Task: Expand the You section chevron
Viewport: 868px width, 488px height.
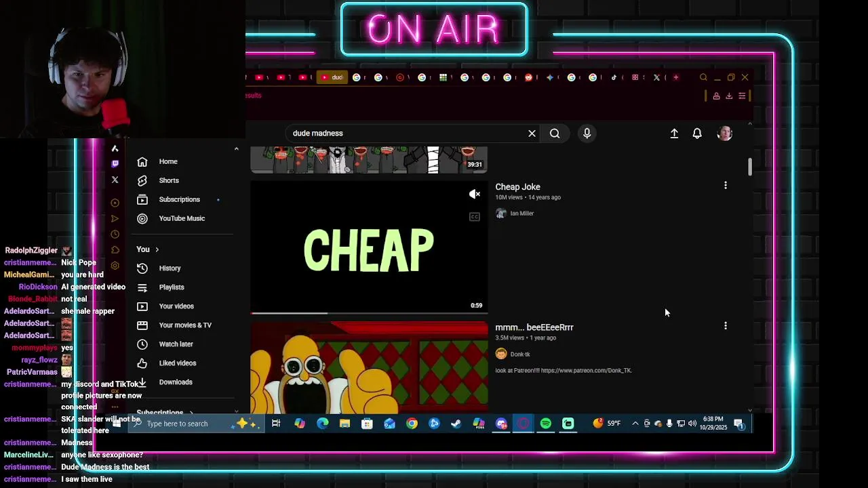Action: (x=157, y=249)
